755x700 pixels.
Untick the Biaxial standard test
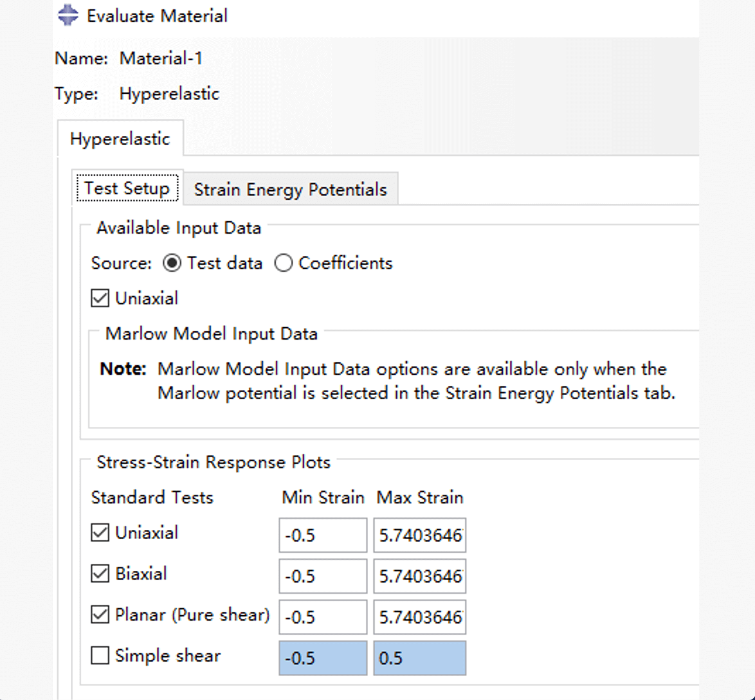click(100, 574)
